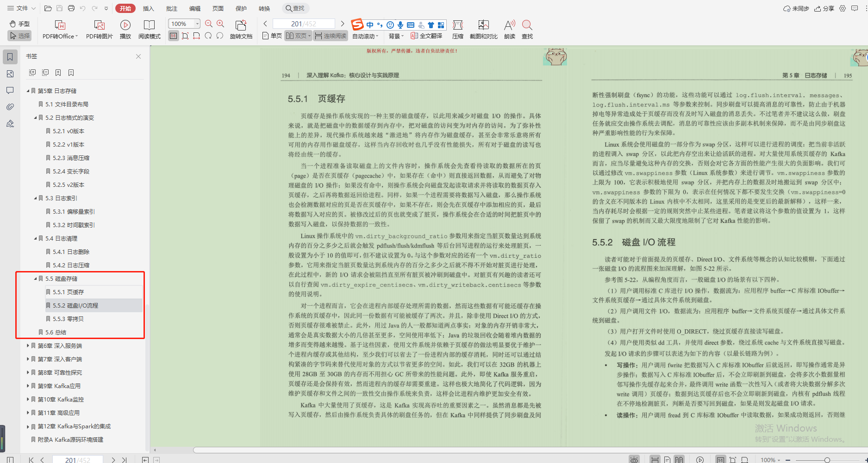Image resolution: width=868 pixels, height=463 pixels.
Task: Switch to the 开始 ribbon tab
Action: 125,8
